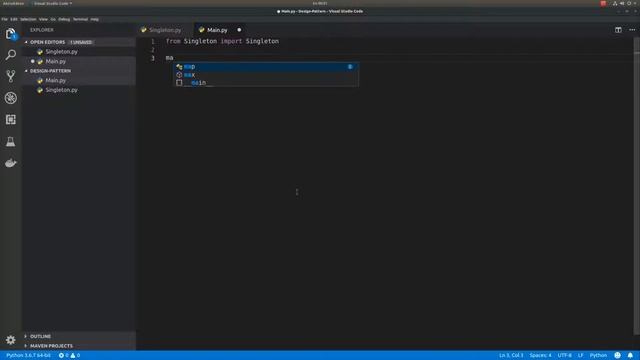Open the View menu
Viewport: 640px width, 360px height.
[43, 19]
